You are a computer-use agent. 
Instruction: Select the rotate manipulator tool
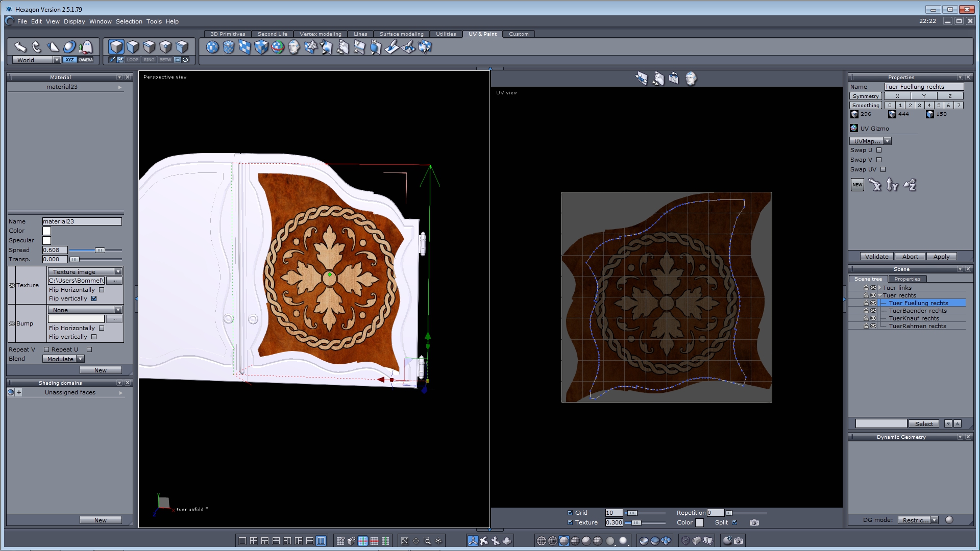(x=36, y=47)
